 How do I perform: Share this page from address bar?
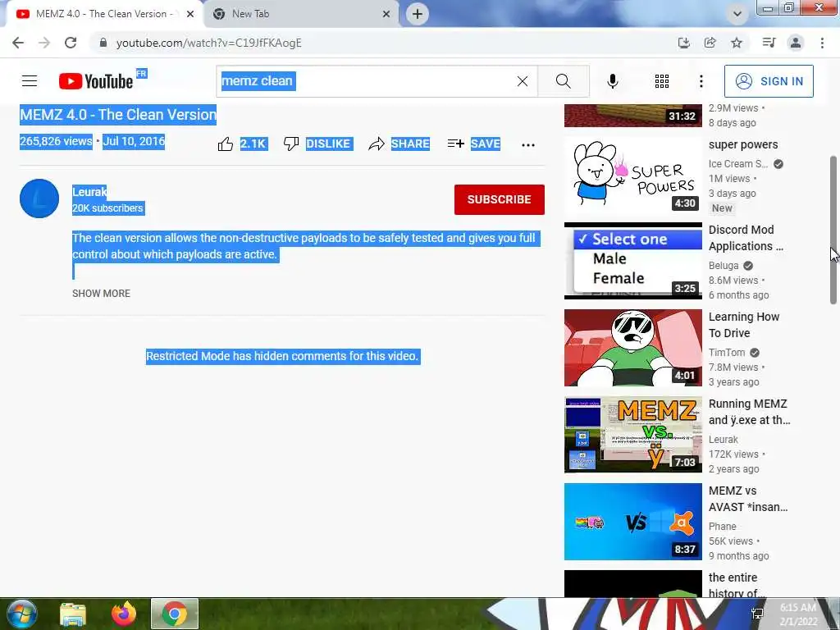pos(710,43)
